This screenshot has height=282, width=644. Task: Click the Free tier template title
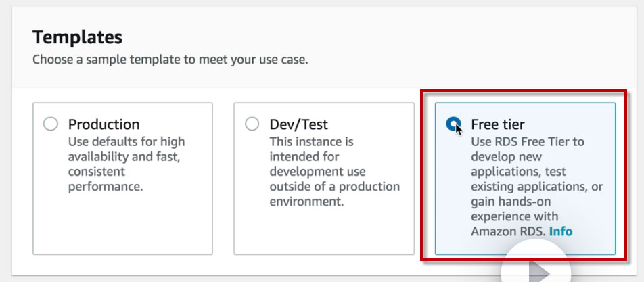coord(498,125)
